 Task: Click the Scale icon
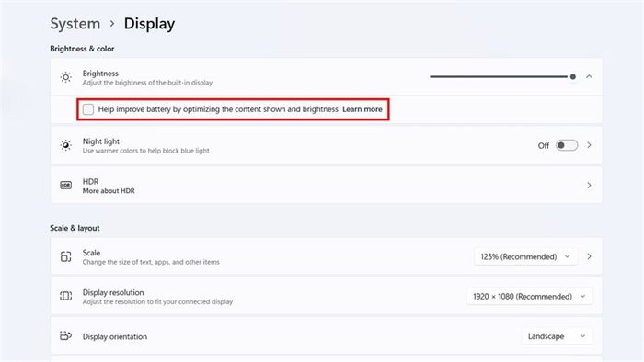coord(65,256)
